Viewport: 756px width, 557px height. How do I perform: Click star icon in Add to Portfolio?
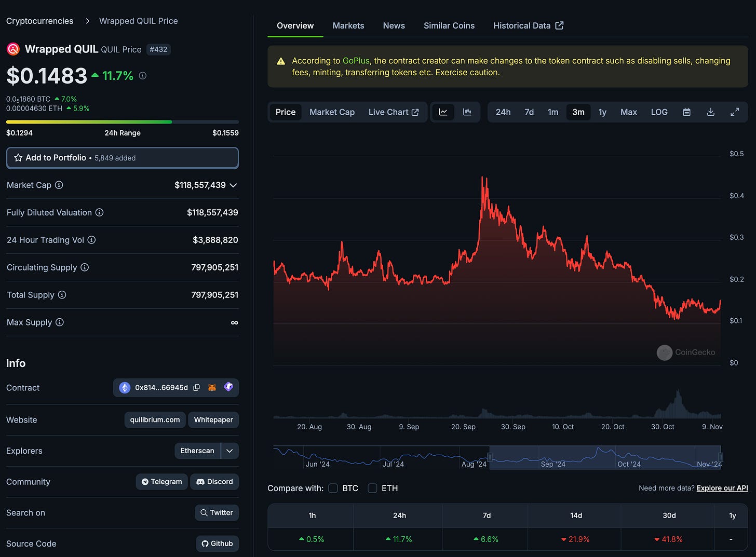[18, 158]
